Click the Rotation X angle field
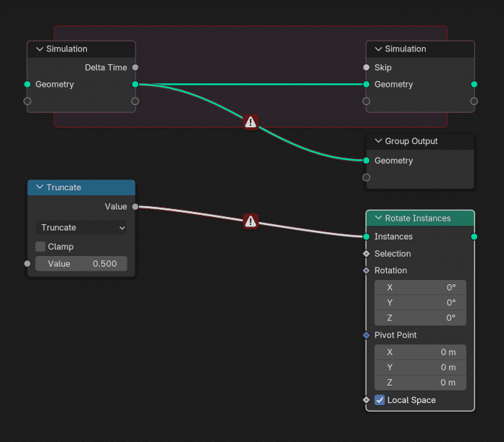The height and width of the screenshot is (442, 504). tap(420, 287)
